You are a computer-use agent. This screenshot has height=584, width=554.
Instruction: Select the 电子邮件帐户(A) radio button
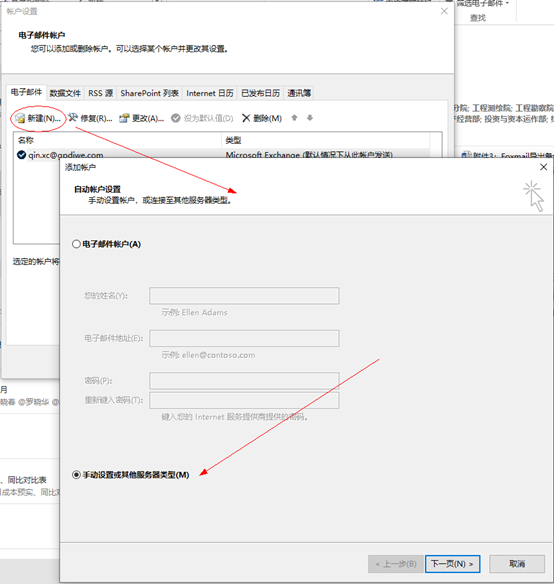(76, 244)
